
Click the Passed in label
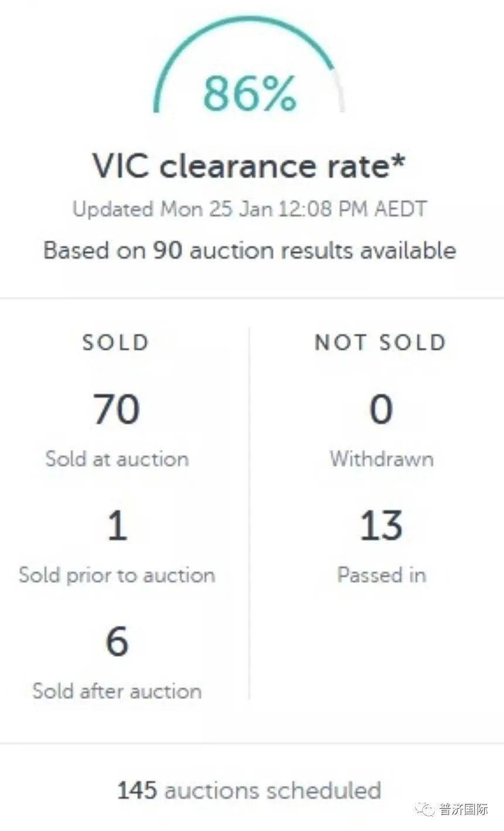tap(382, 575)
